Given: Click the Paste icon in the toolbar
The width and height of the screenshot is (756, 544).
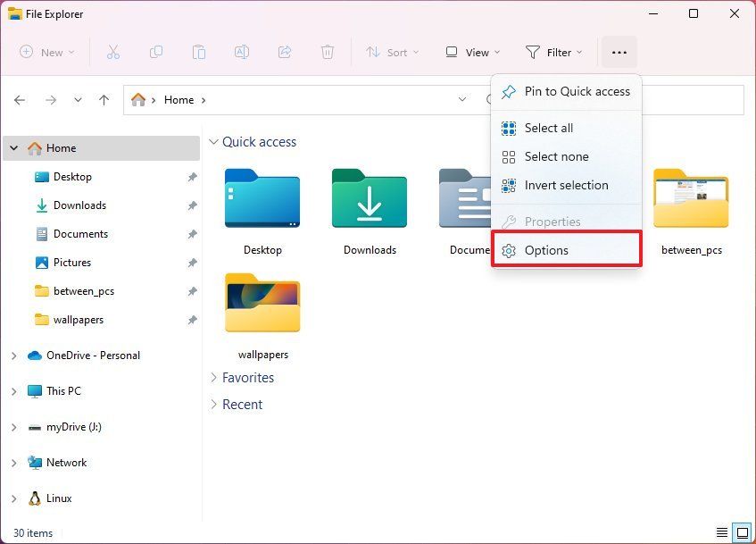Looking at the screenshot, I should coord(199,52).
